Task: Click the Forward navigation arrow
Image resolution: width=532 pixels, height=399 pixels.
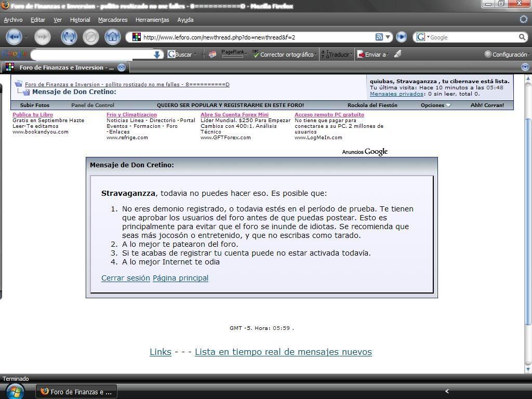Action: point(42,37)
